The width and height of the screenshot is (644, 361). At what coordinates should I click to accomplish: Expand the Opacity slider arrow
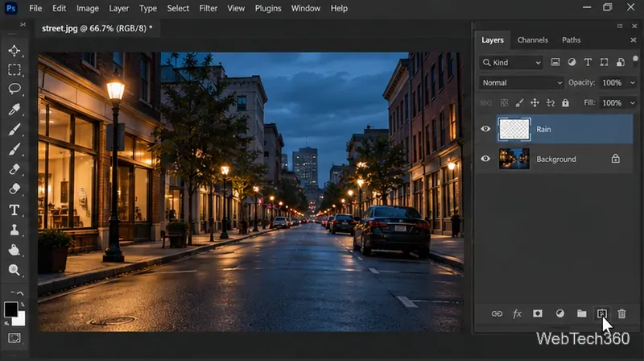pyautogui.click(x=633, y=83)
